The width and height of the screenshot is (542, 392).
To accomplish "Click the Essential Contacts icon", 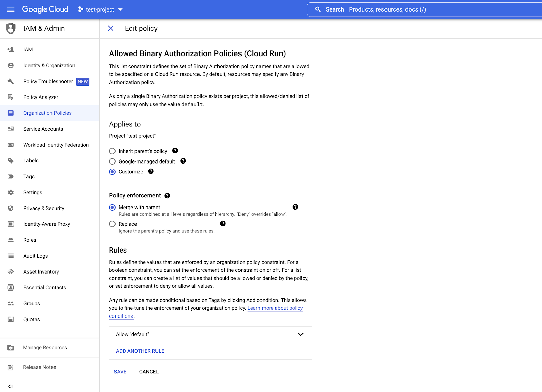I will 11,288.
